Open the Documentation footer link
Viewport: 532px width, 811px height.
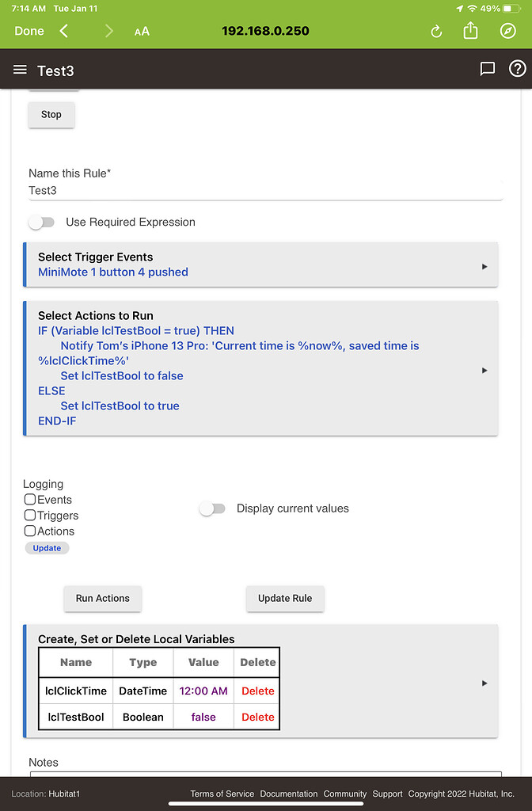click(x=289, y=794)
